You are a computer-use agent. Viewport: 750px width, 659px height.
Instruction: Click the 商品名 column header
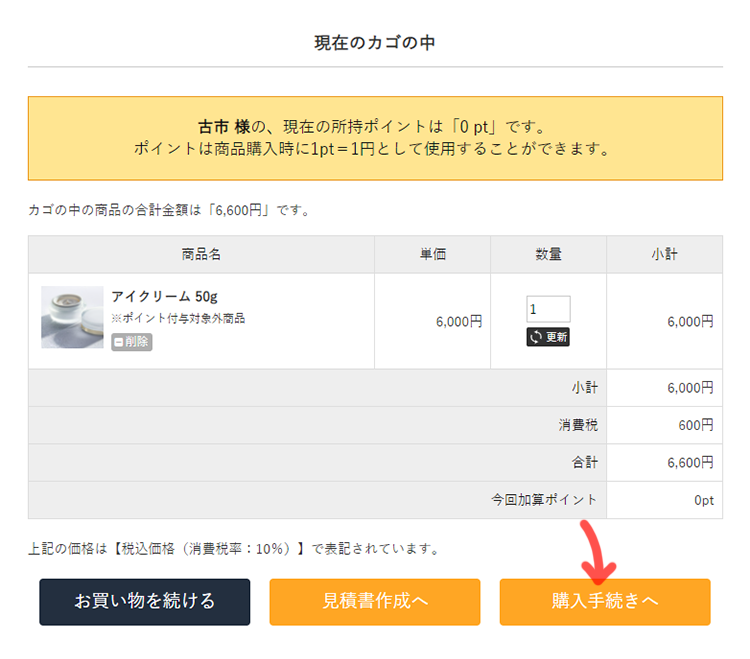coord(201,254)
